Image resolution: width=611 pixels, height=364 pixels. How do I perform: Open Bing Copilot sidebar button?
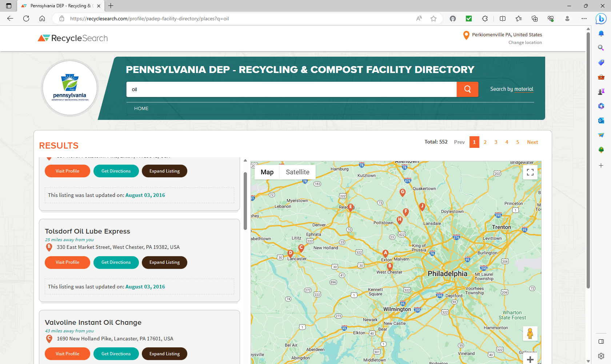point(601,19)
